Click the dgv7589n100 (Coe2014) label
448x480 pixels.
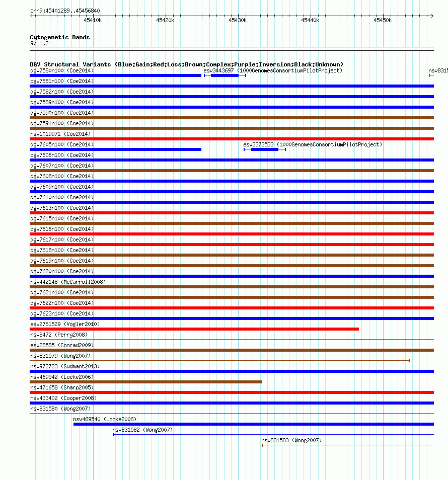(62, 102)
